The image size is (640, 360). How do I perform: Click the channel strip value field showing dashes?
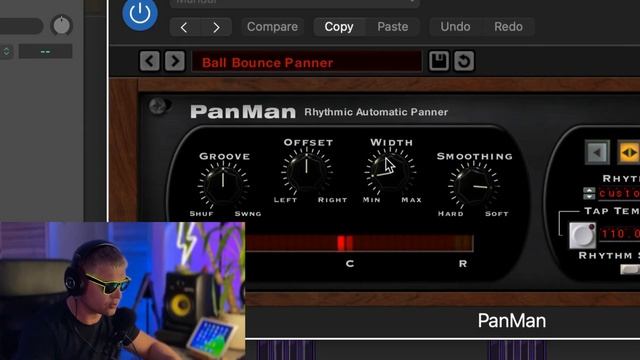45,51
